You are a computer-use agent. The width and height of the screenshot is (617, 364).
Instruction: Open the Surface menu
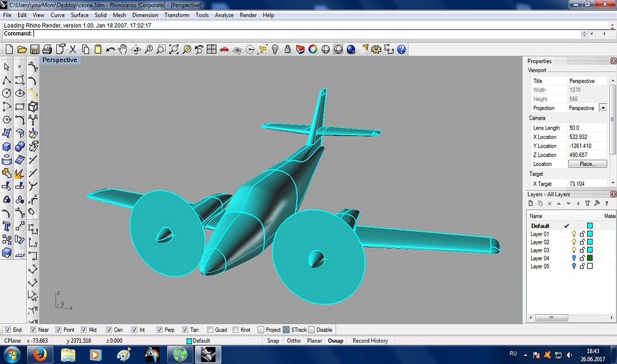point(80,15)
